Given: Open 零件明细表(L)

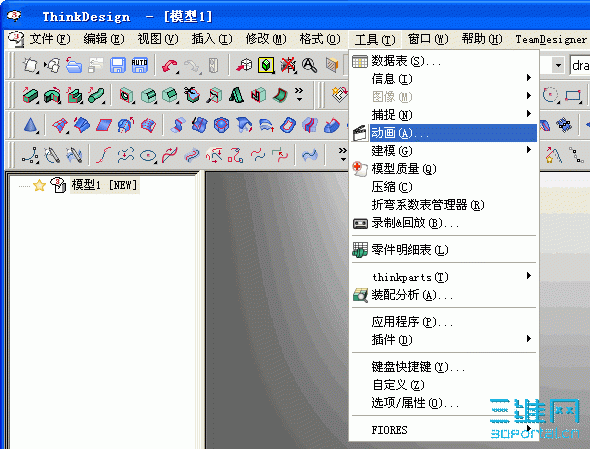Looking at the screenshot, I should [x=444, y=250].
